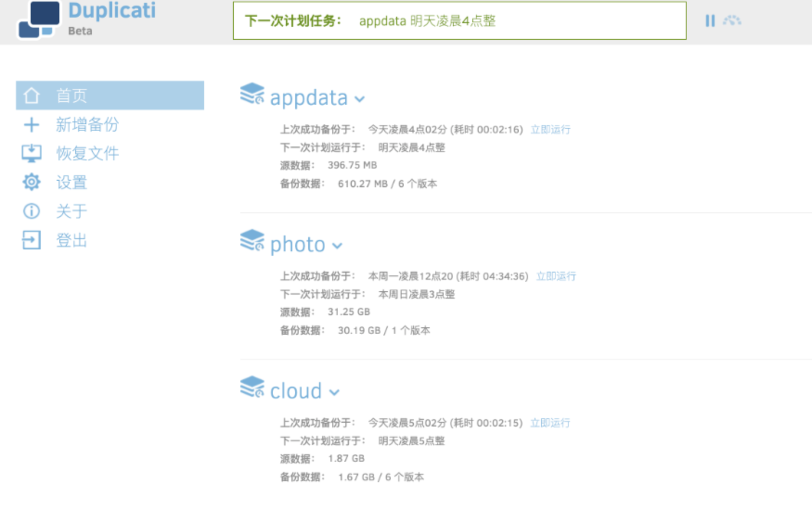Open the throttle speed gauge icon
812x509 pixels.
(732, 21)
